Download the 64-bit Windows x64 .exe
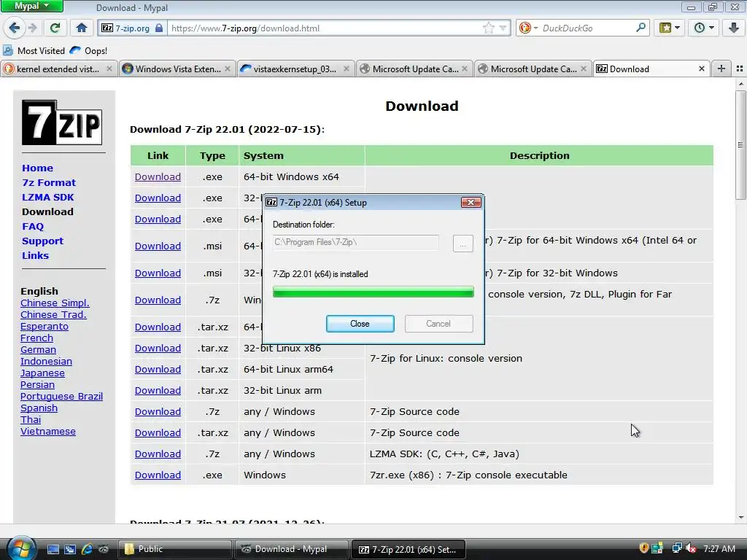Viewport: 747px width, 560px height. pyautogui.click(x=158, y=176)
